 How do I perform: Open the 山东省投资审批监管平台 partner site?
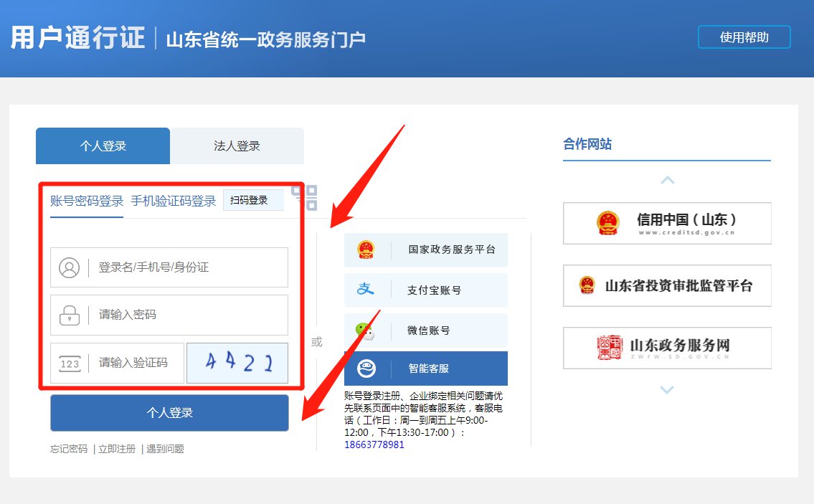667,285
